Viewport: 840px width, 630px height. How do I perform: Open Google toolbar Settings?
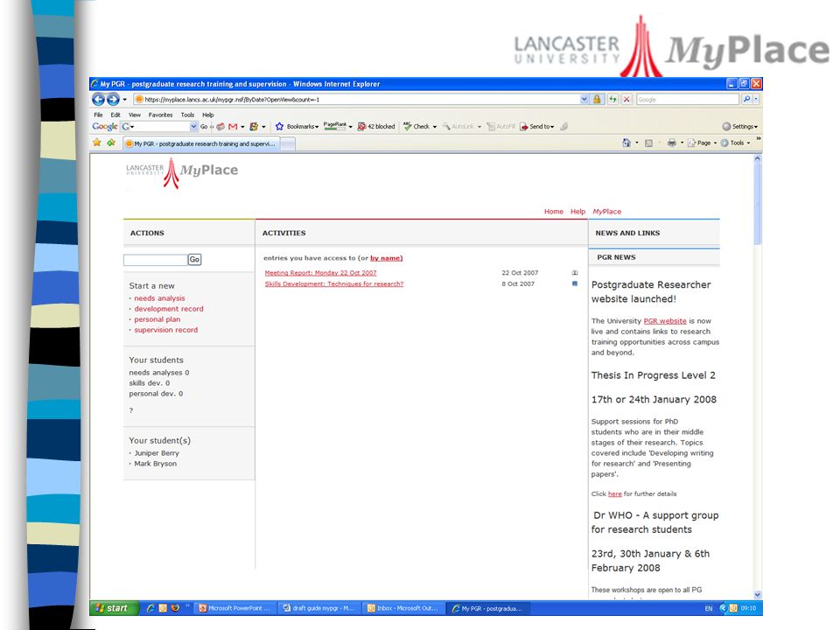click(x=740, y=126)
